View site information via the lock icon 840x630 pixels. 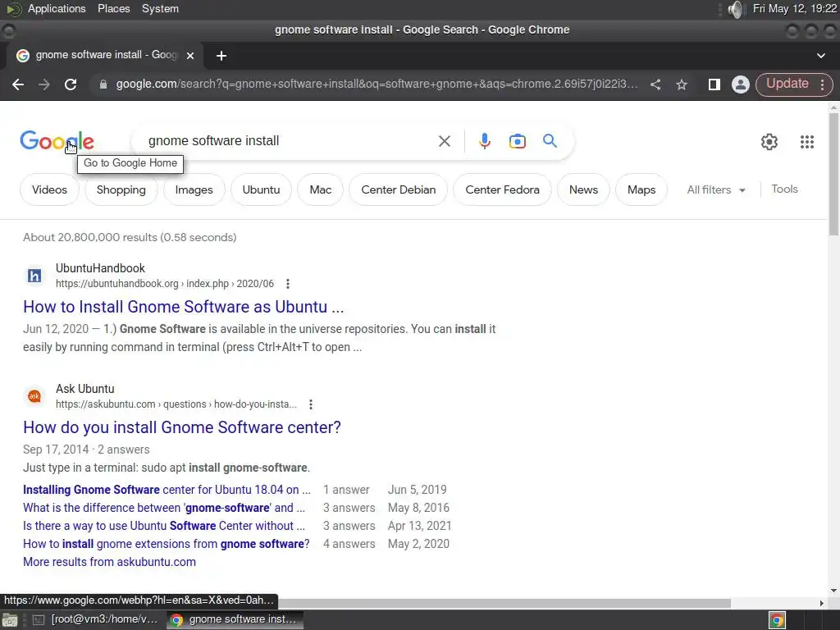point(103,84)
